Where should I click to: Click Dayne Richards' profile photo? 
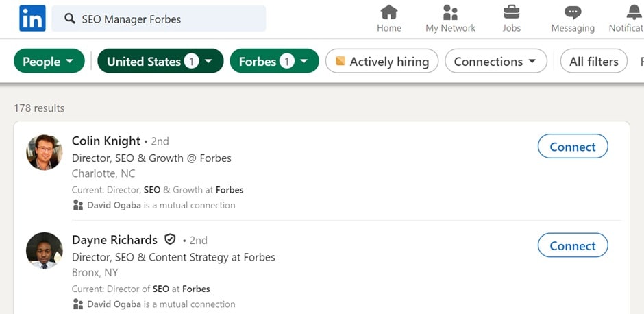pyautogui.click(x=45, y=251)
